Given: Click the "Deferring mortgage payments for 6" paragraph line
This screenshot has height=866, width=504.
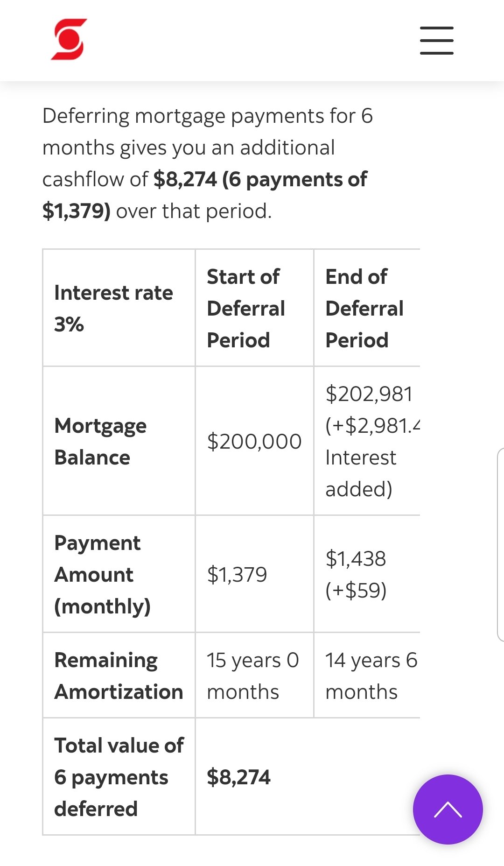Looking at the screenshot, I should 208,116.
